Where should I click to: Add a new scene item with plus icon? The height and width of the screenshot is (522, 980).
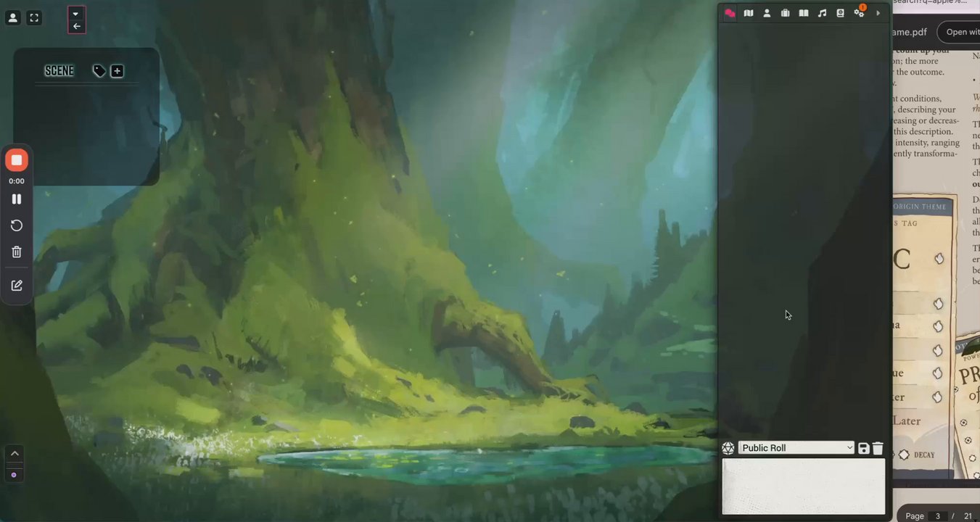[x=117, y=71]
